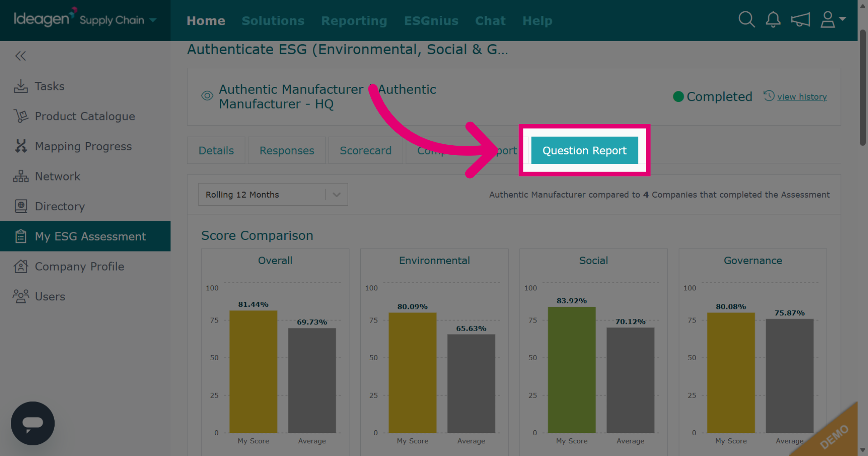Click the 65.63% Environmental average value
The height and width of the screenshot is (456, 868).
(471, 328)
